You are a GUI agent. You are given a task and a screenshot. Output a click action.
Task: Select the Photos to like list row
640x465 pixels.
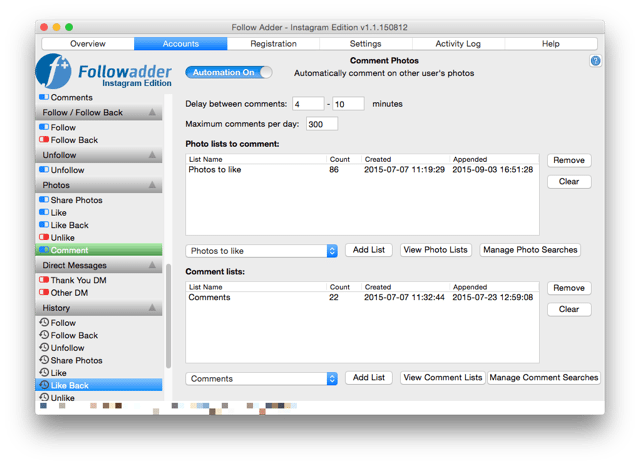pyautogui.click(x=362, y=169)
